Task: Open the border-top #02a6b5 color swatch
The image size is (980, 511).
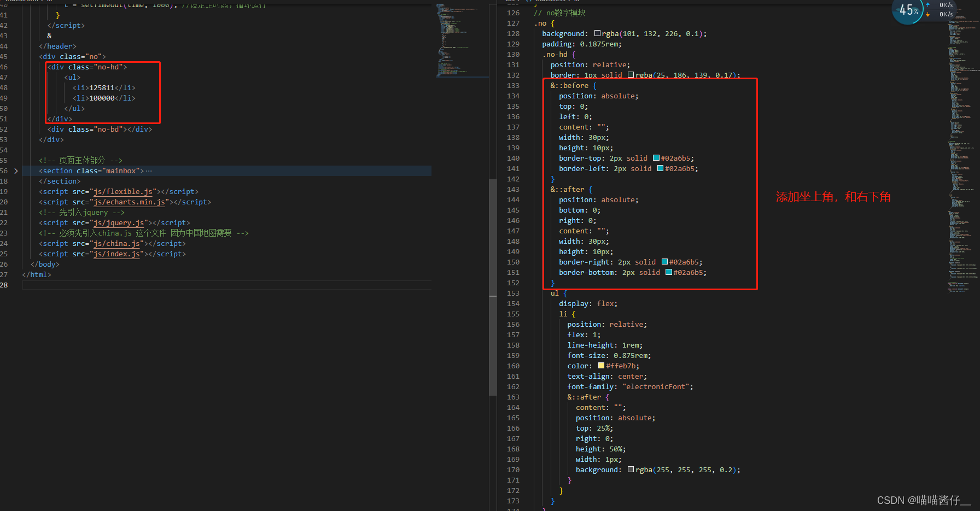Action: 656,158
